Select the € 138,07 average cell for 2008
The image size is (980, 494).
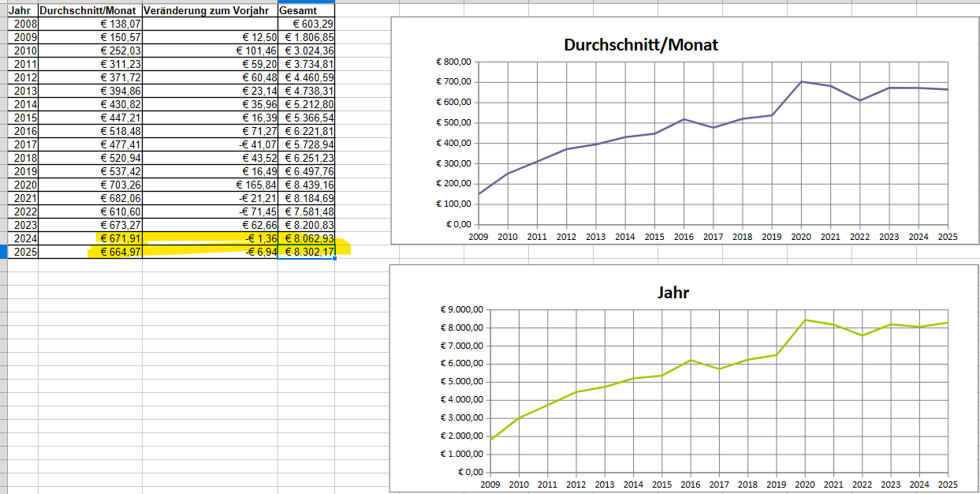89,24
